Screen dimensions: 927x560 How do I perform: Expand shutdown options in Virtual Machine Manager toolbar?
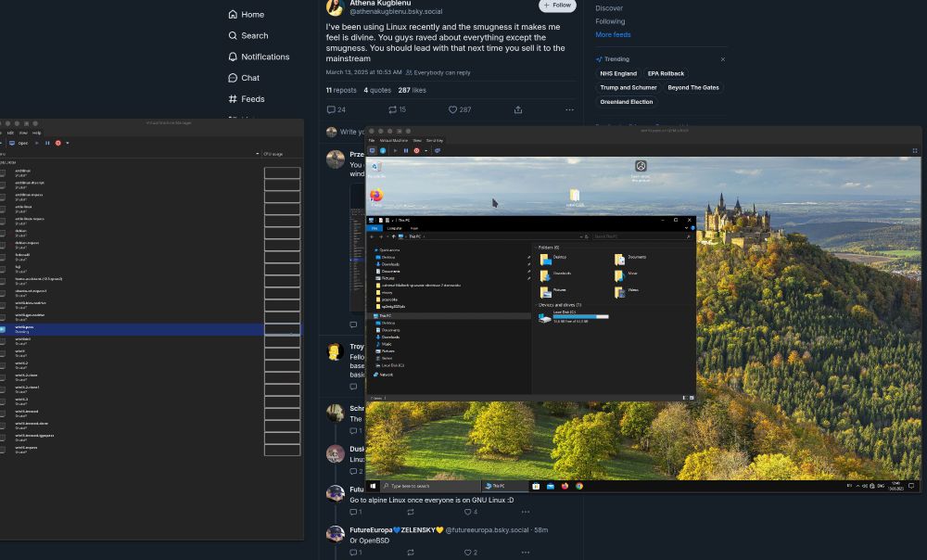point(68,143)
